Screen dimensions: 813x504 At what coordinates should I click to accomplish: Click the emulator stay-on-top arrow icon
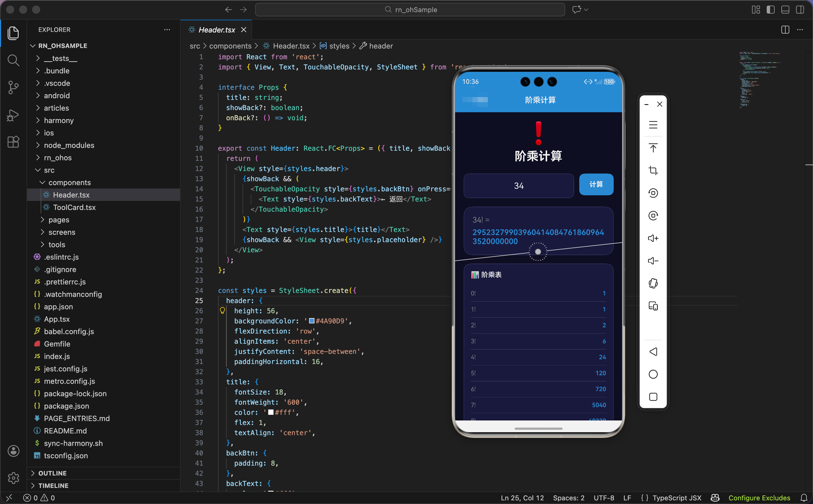coord(653,148)
